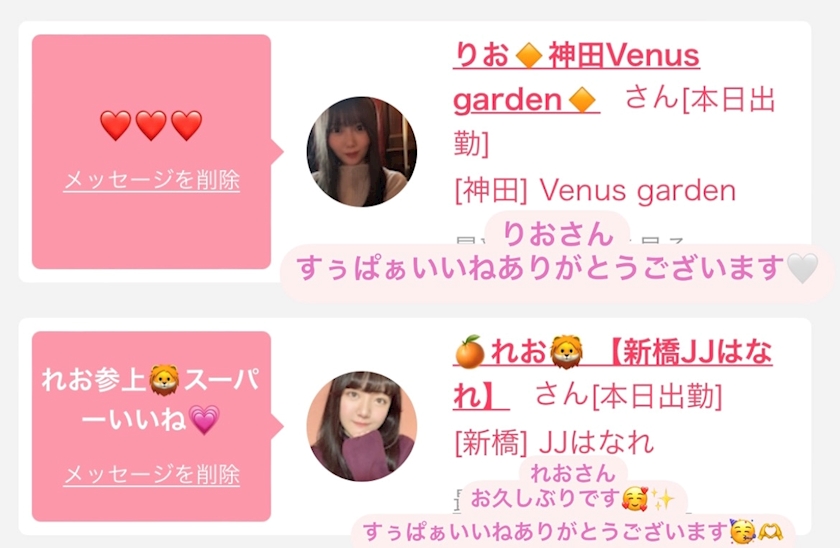
Task: Delete the three hearts message
Action: 152,180
